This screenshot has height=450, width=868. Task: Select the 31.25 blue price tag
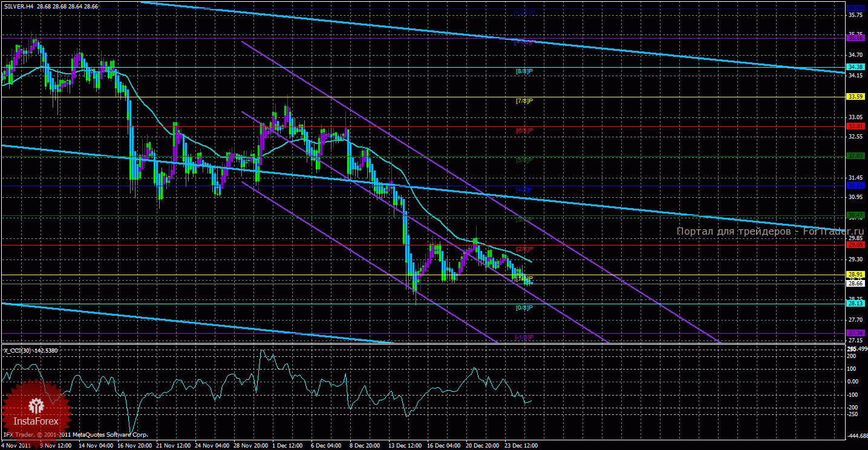(x=855, y=186)
